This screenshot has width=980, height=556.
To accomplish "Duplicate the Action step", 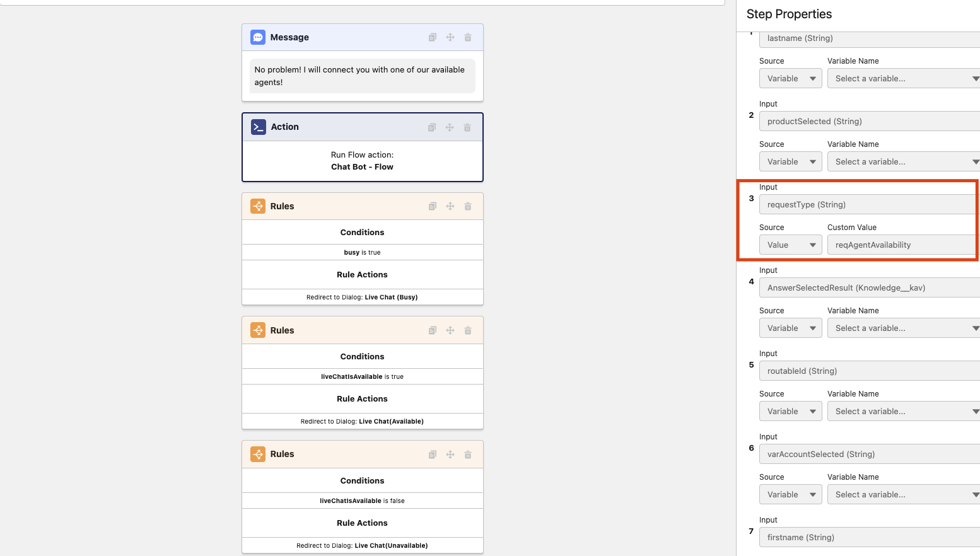I will 432,127.
